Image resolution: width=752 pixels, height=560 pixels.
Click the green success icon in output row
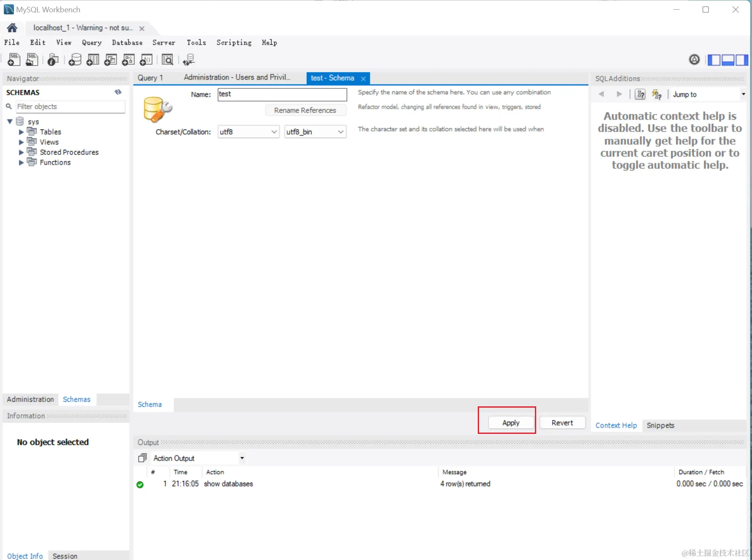[x=140, y=484]
